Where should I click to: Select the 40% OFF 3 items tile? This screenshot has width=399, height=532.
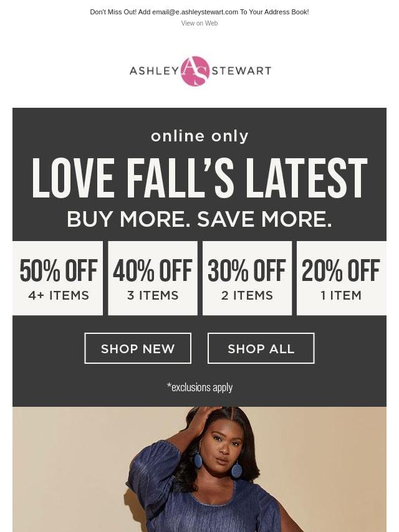[x=153, y=278]
